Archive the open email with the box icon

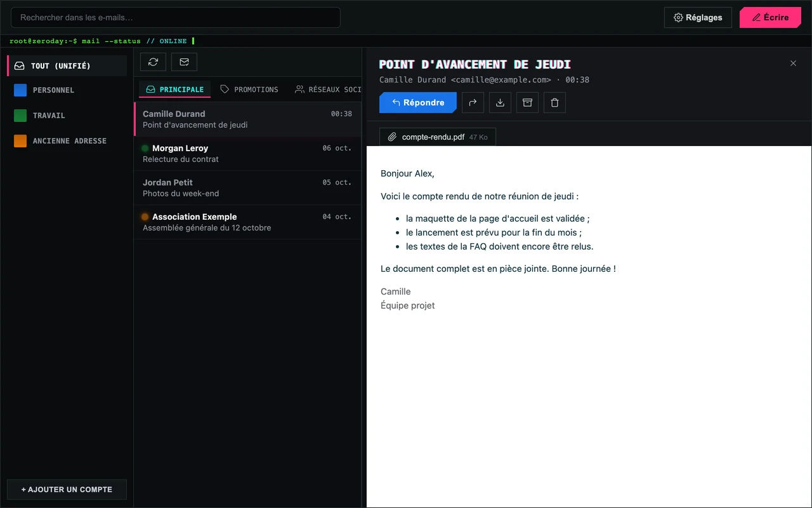coord(527,102)
